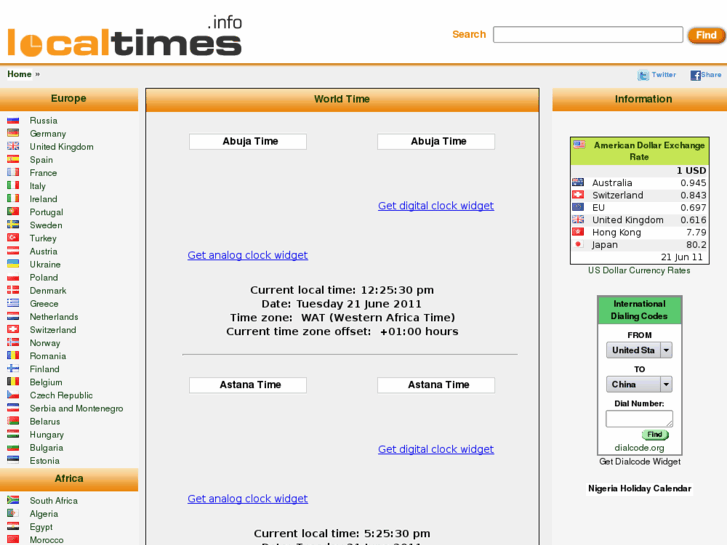This screenshot has width=727, height=545.
Task: Click the Egypt flag icon
Action: (13, 526)
